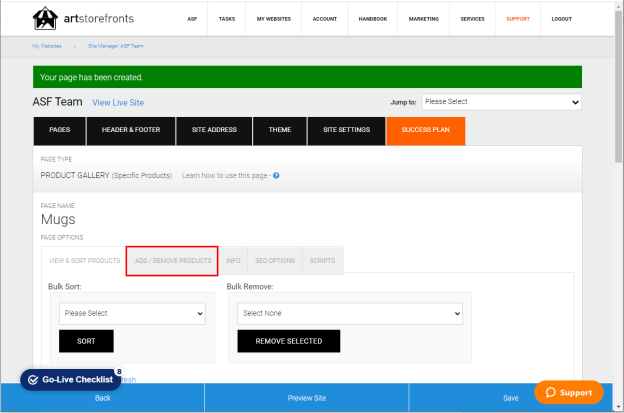
Task: Click the My Websites breadcrumb link
Action: (x=47, y=46)
